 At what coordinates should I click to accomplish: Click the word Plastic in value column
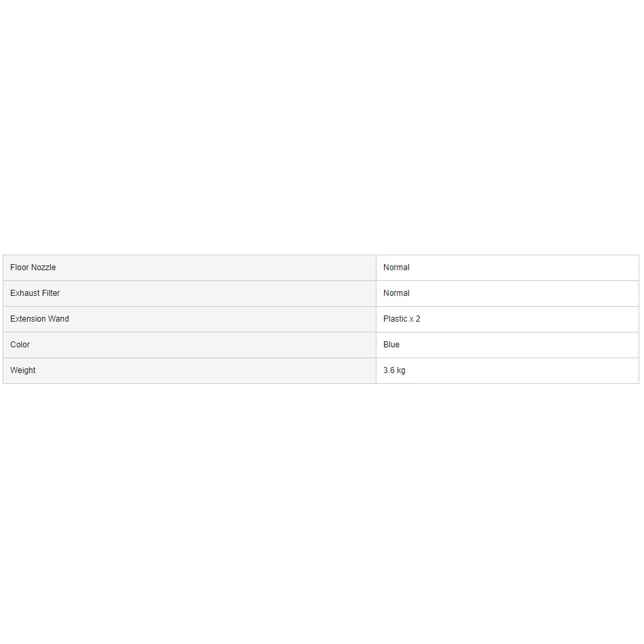pyautogui.click(x=395, y=319)
